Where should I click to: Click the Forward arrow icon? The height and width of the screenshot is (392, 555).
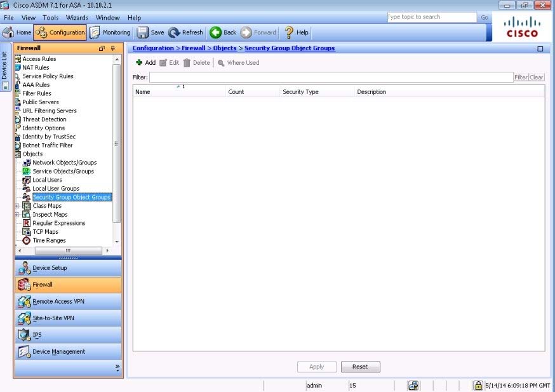[x=246, y=32]
